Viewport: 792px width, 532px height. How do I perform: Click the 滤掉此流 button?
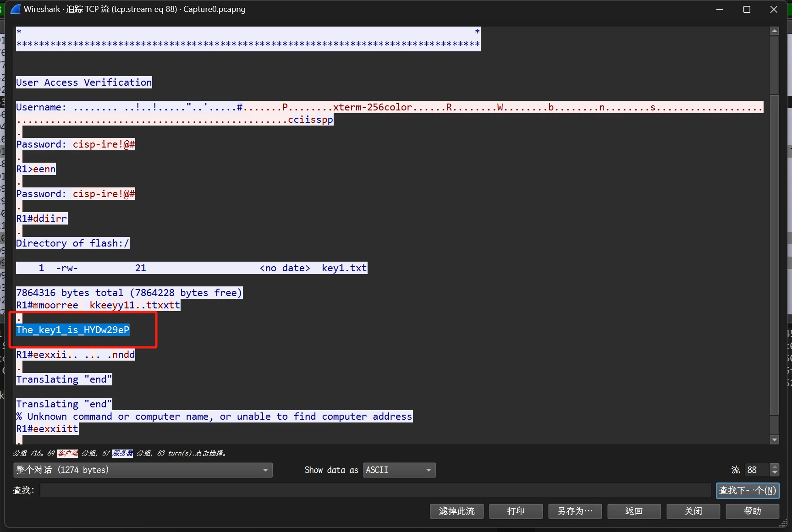tap(456, 511)
